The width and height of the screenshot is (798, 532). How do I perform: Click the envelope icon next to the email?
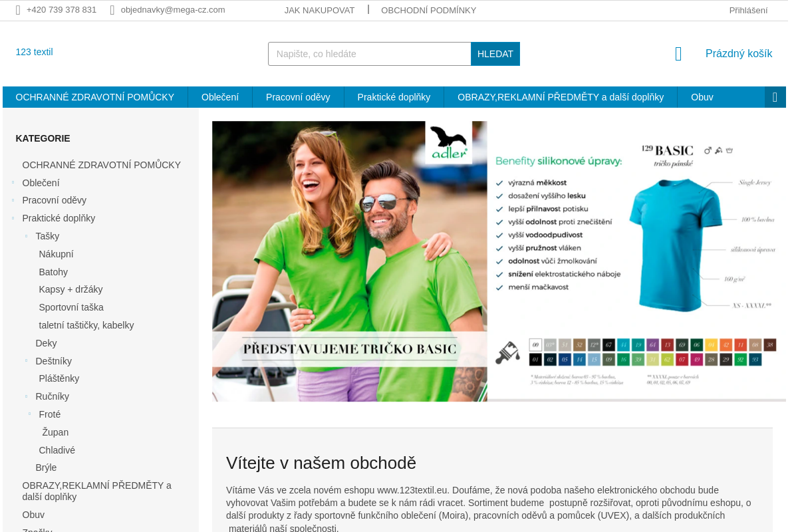coord(112,10)
